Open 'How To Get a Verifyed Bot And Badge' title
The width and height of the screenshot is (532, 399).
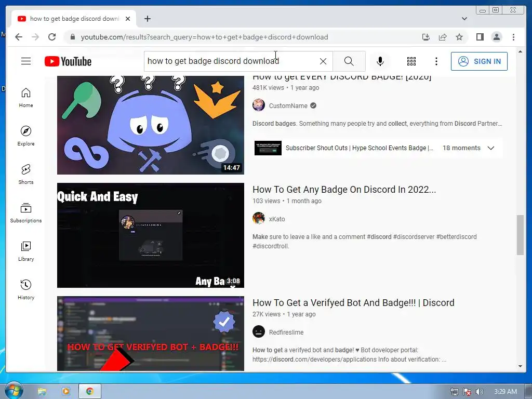pyautogui.click(x=353, y=303)
